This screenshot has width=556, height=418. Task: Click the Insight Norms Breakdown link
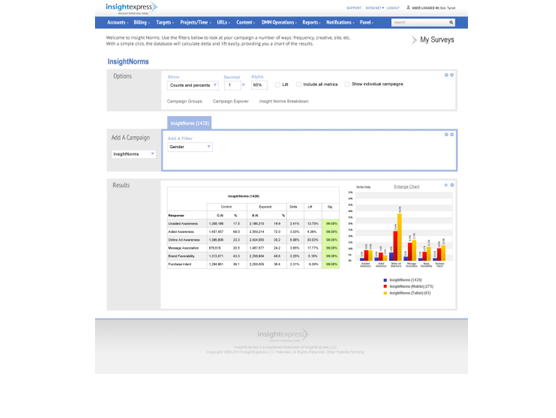pyautogui.click(x=284, y=101)
